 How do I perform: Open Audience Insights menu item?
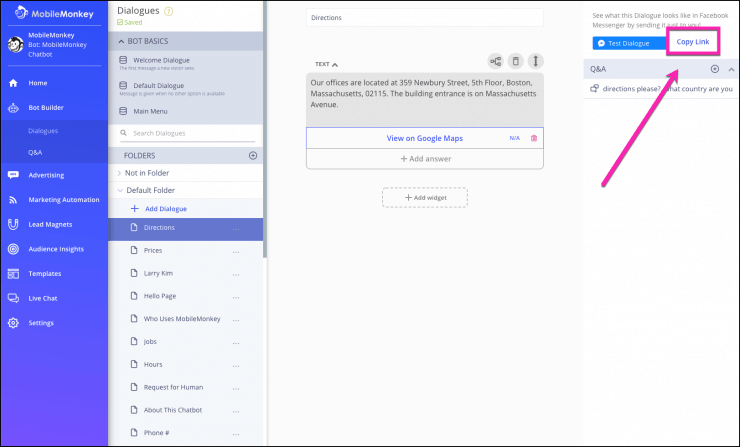pyautogui.click(x=56, y=249)
